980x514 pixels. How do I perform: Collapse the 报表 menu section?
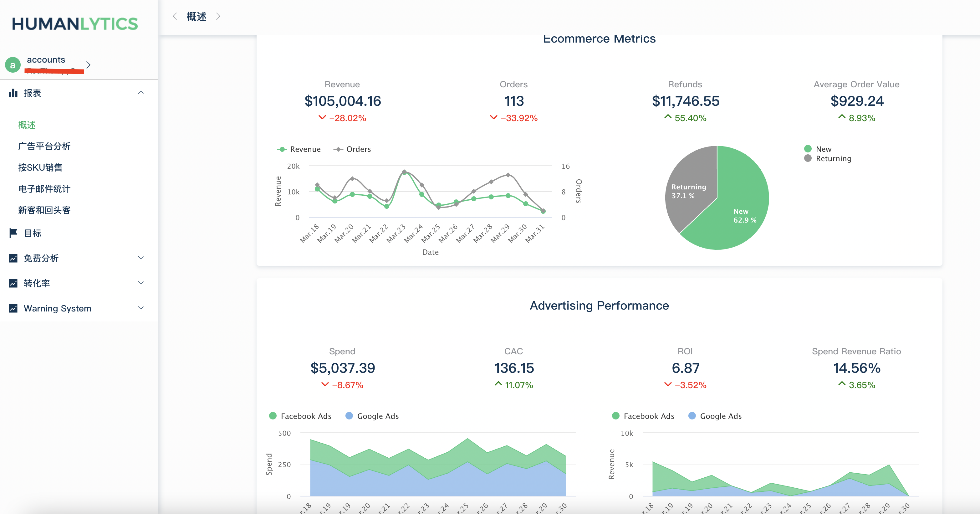click(x=141, y=93)
